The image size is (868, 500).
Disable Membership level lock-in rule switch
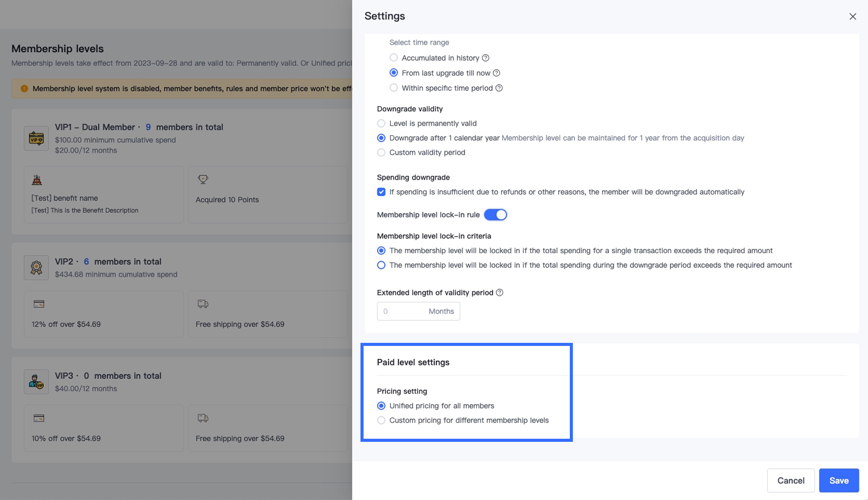pyautogui.click(x=495, y=215)
